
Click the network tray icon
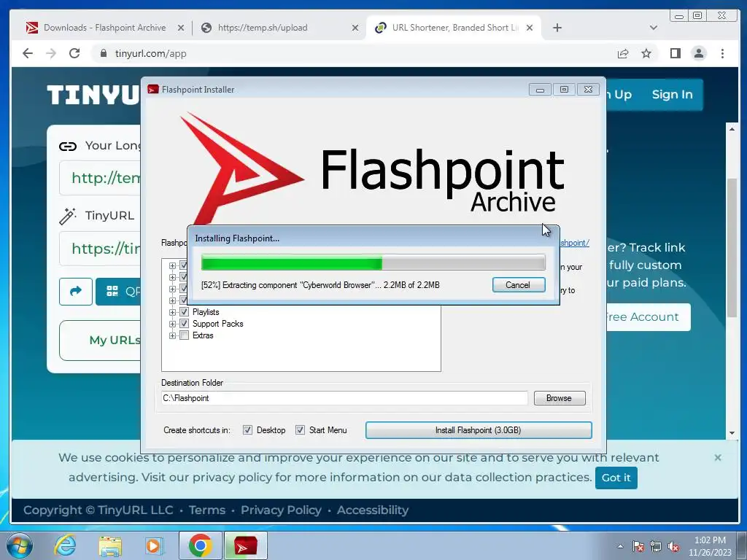click(656, 546)
